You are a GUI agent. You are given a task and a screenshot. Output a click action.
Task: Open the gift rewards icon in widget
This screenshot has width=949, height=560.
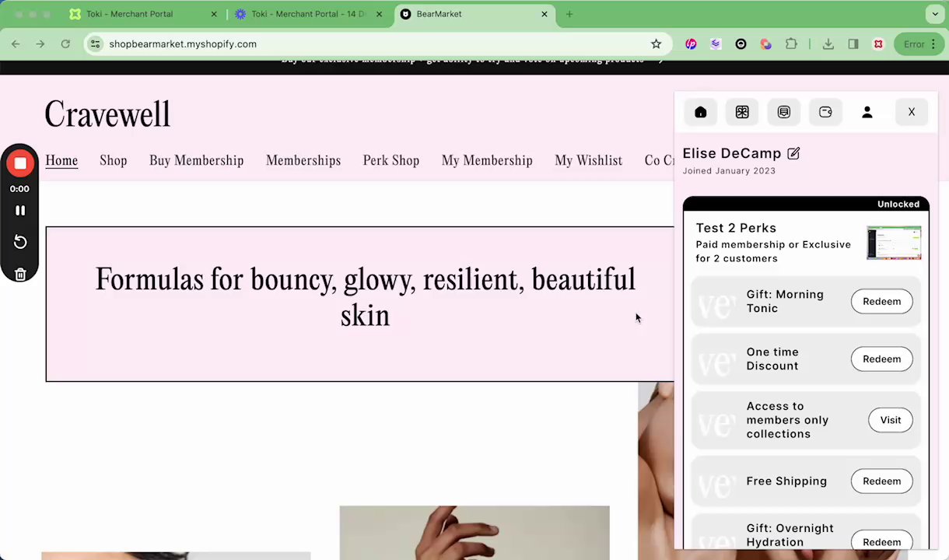[x=742, y=112]
